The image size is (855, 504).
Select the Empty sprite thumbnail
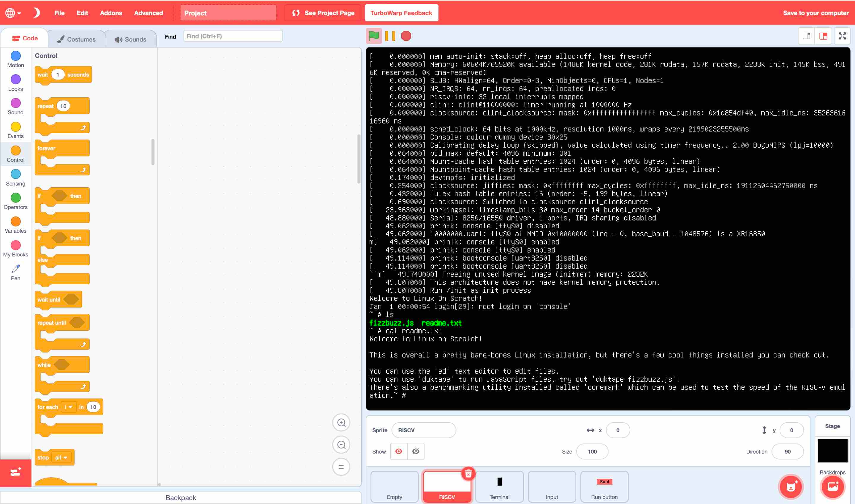click(x=394, y=487)
